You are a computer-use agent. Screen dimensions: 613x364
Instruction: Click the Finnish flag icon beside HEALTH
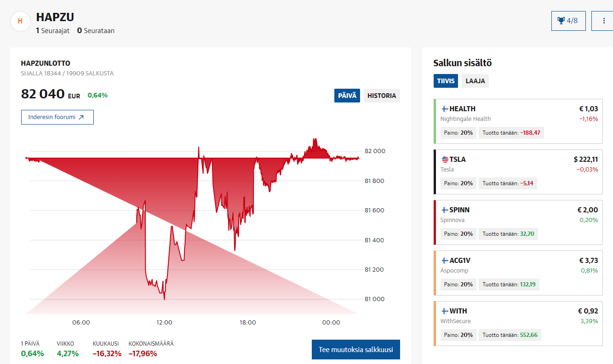445,109
